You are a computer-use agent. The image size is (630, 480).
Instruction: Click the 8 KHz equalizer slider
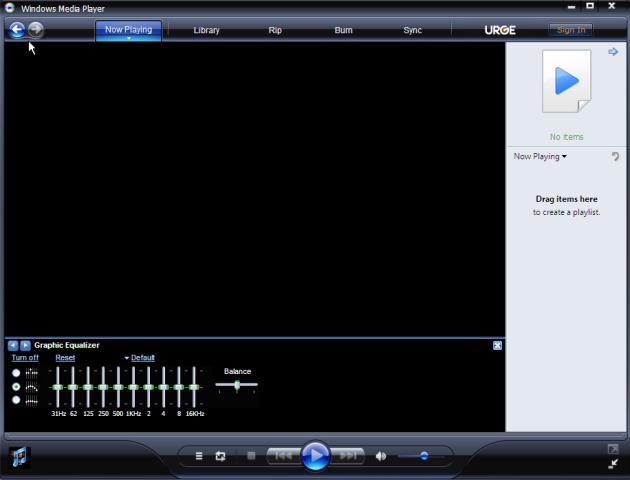coord(179,387)
